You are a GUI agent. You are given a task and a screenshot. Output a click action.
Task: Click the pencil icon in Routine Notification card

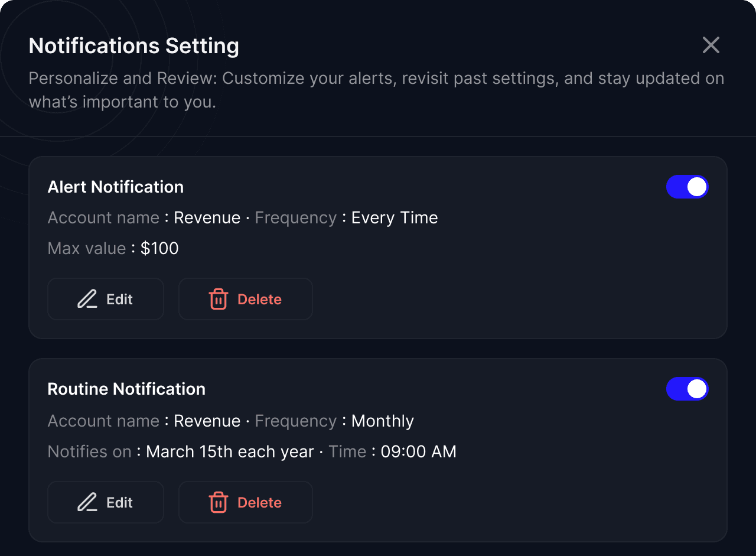(87, 502)
